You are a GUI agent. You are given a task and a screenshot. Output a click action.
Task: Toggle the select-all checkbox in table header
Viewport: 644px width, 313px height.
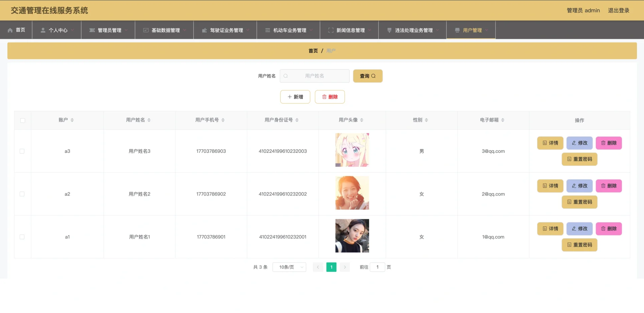tap(23, 120)
